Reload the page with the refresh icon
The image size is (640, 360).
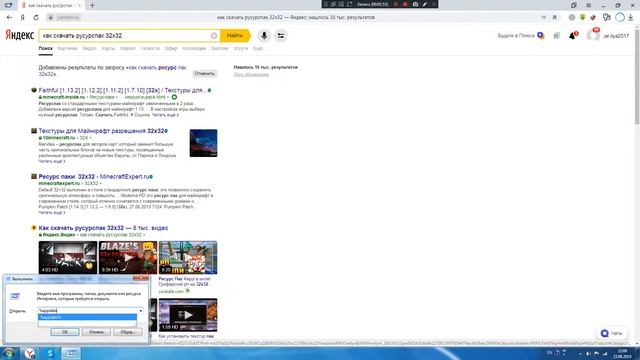(36, 18)
